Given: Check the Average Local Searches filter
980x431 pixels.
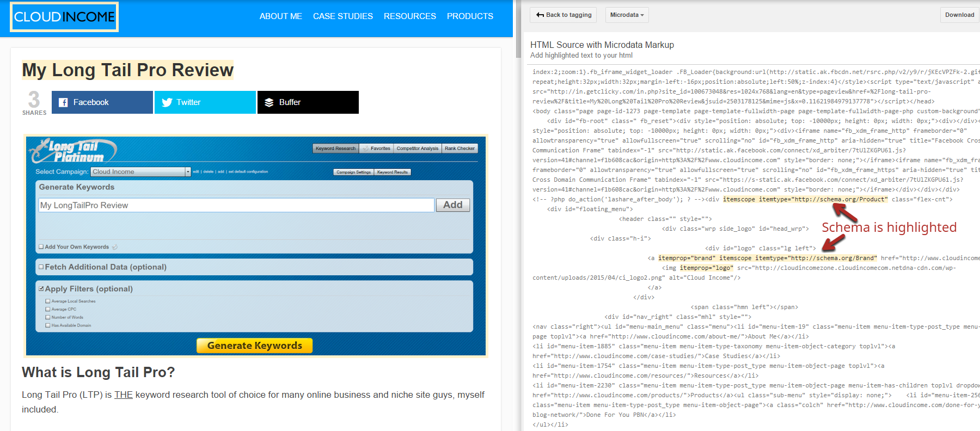Looking at the screenshot, I should [48, 301].
